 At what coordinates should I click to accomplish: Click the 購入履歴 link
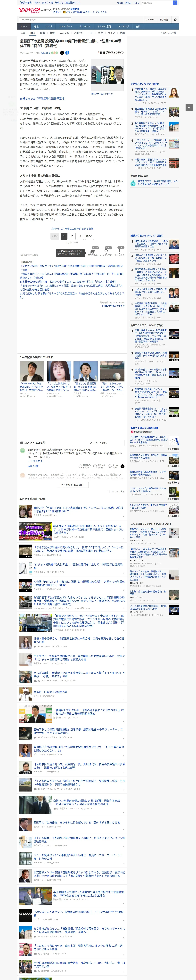coord(164,20)
